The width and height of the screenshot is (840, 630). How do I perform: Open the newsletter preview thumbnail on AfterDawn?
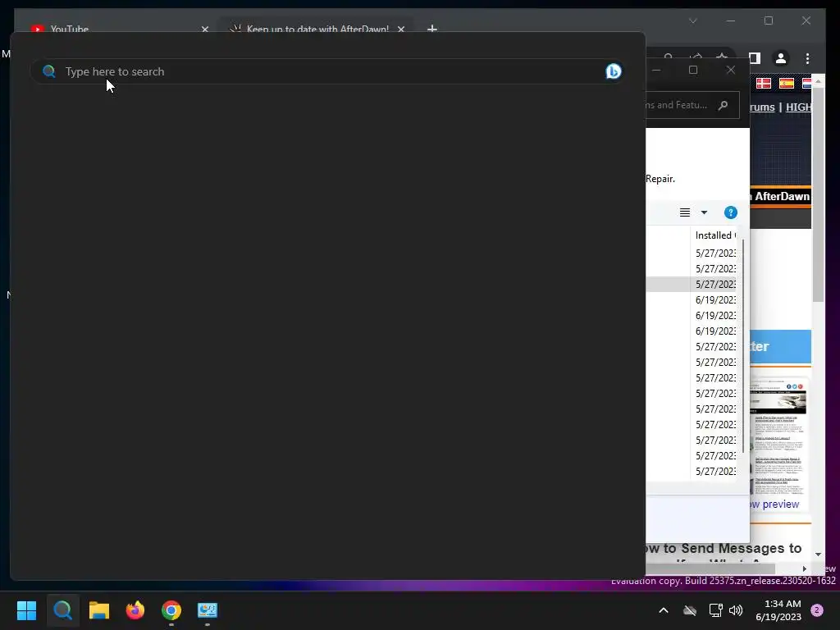778,438
